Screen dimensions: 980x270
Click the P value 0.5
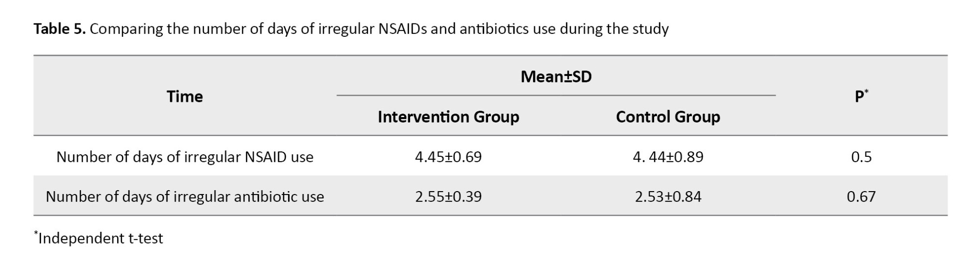tap(861, 157)
